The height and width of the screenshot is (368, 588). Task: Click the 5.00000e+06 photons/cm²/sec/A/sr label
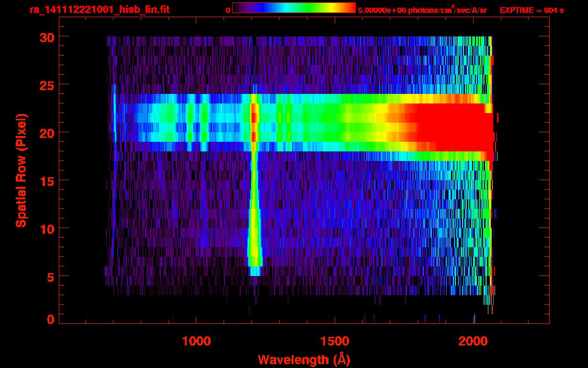pyautogui.click(x=422, y=10)
